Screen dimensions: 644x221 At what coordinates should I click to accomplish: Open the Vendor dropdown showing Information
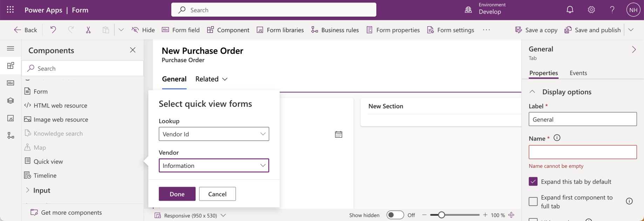click(214, 165)
